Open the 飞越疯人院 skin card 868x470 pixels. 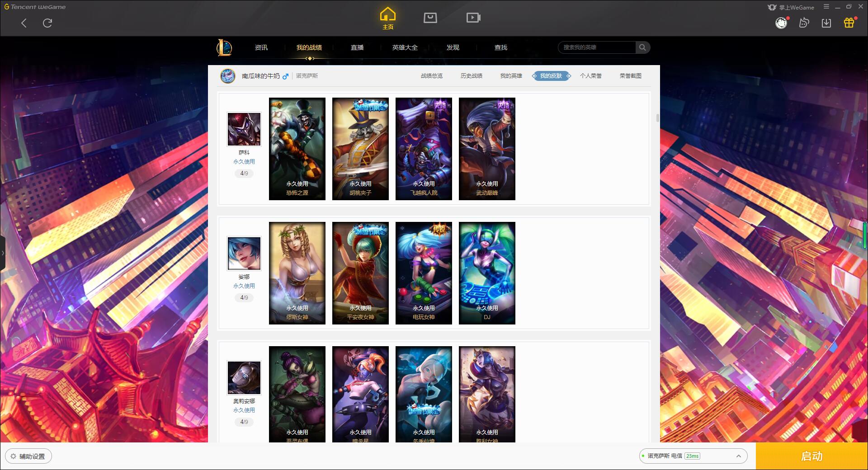424,149
